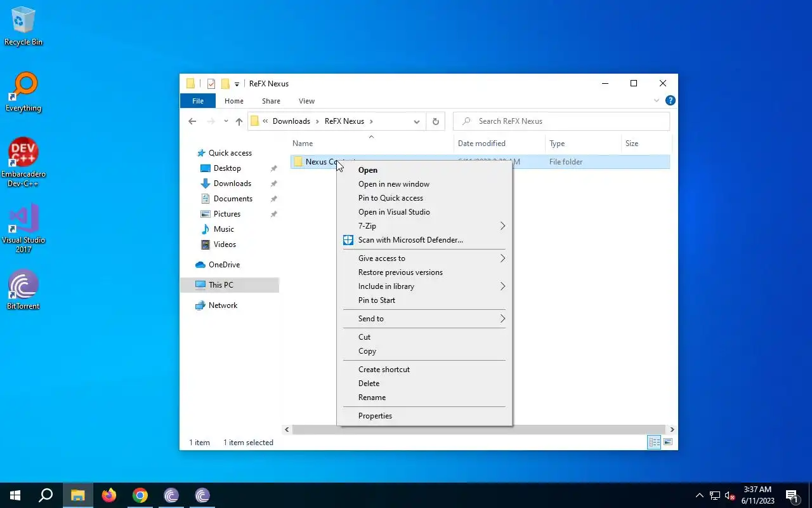Open the notification center icon
The width and height of the screenshot is (812, 508).
[792, 495]
